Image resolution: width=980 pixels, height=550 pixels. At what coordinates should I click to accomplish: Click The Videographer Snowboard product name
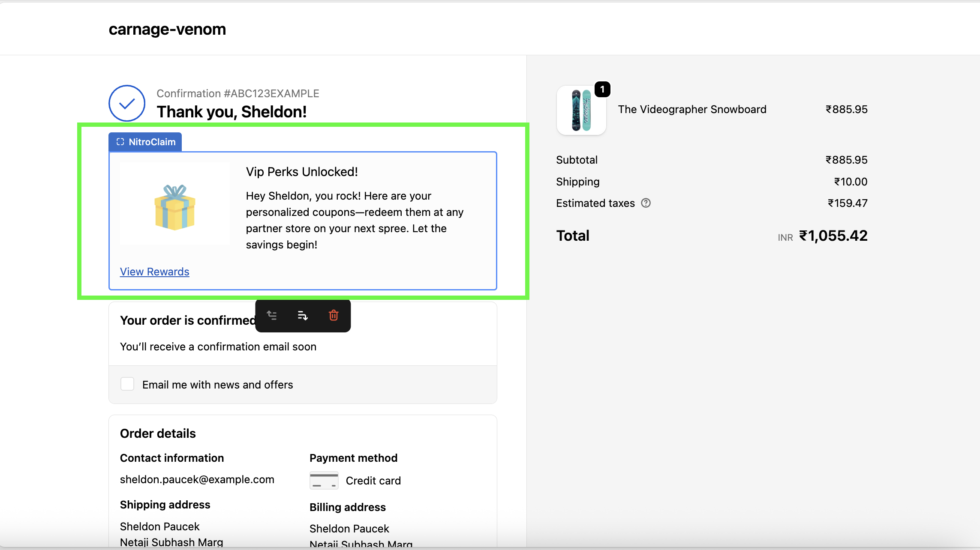(x=692, y=109)
